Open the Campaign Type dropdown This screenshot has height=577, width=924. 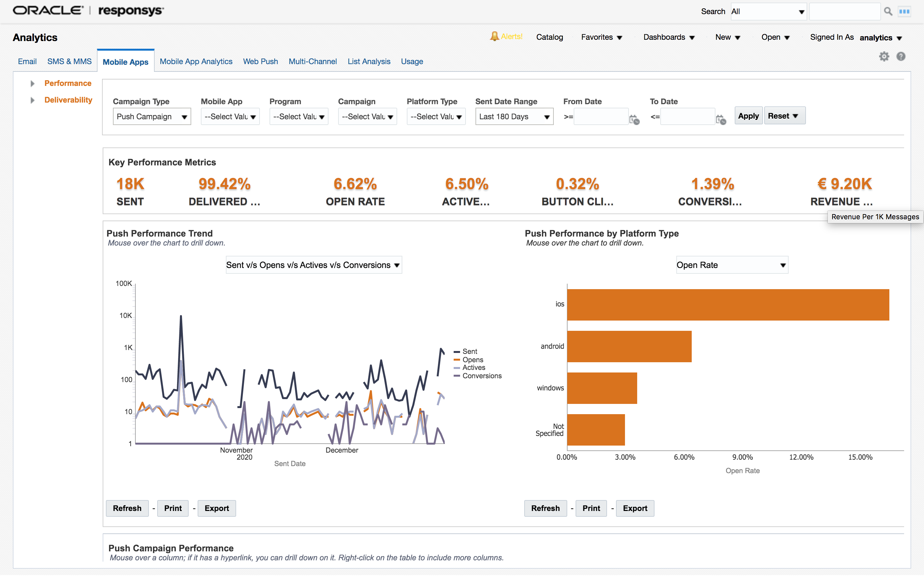151,117
